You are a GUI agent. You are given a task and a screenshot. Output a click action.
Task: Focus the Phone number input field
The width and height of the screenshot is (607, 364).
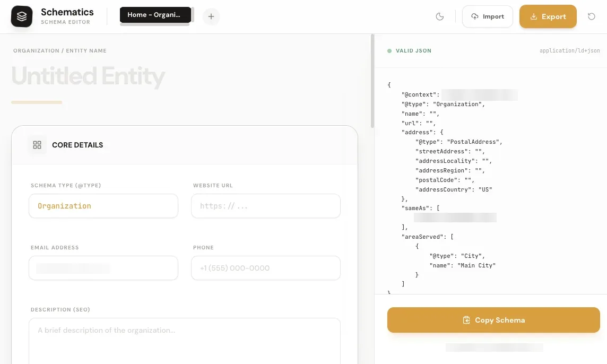click(265, 268)
